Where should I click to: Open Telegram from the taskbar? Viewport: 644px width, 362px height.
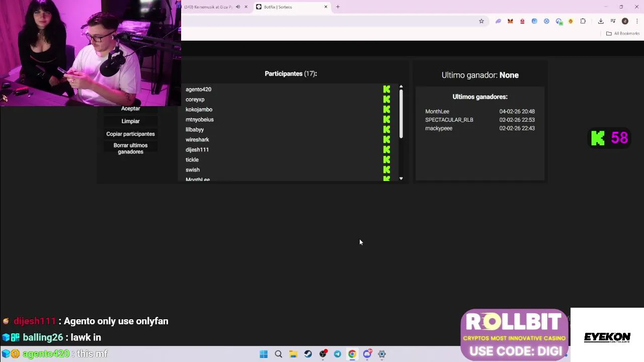338,354
